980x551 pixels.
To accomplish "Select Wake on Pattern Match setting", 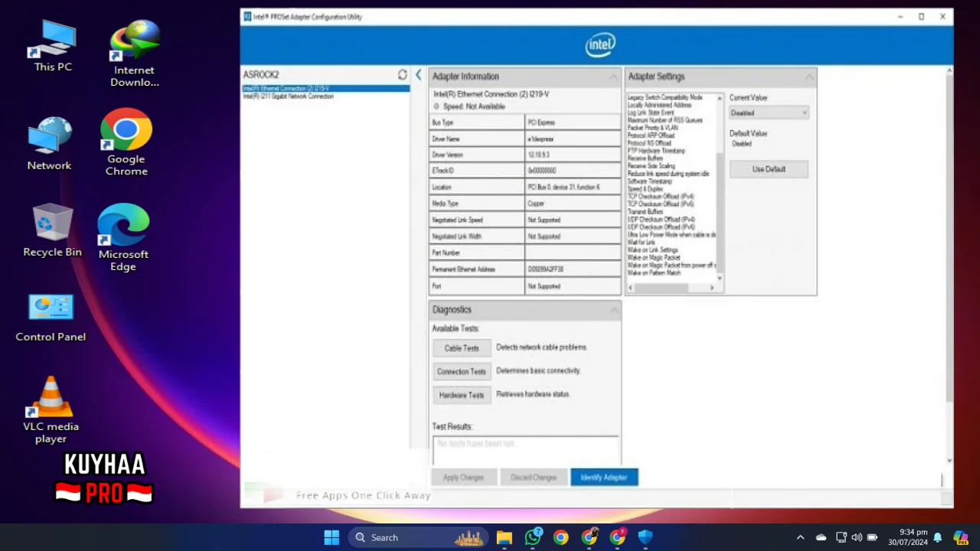I will (655, 272).
